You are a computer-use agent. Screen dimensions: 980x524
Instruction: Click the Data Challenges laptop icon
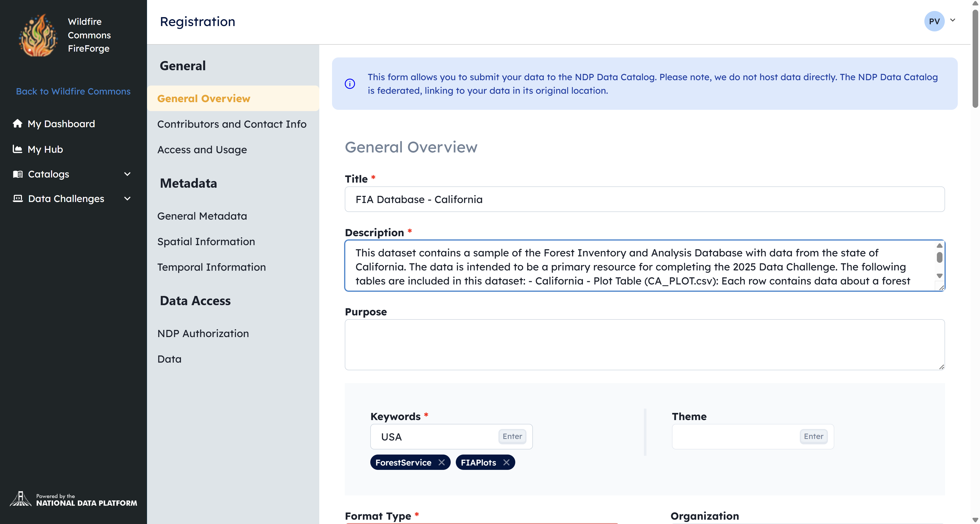18,198
